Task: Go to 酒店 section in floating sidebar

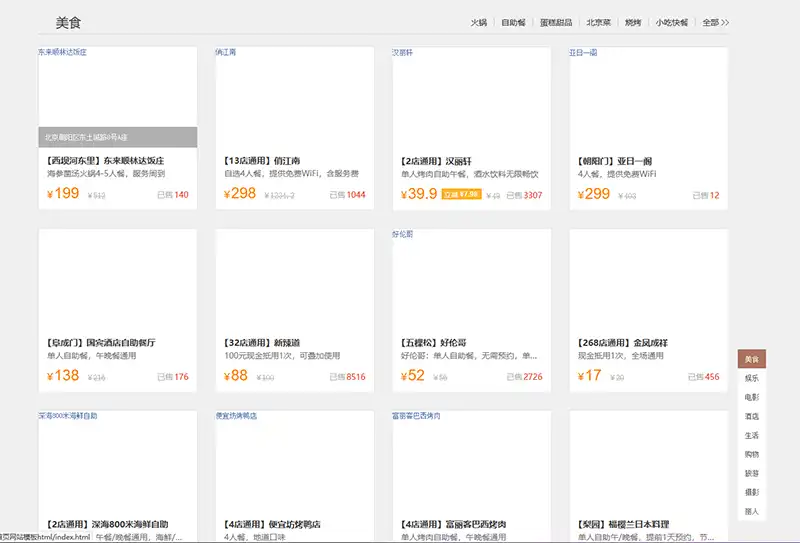Action: click(x=751, y=416)
